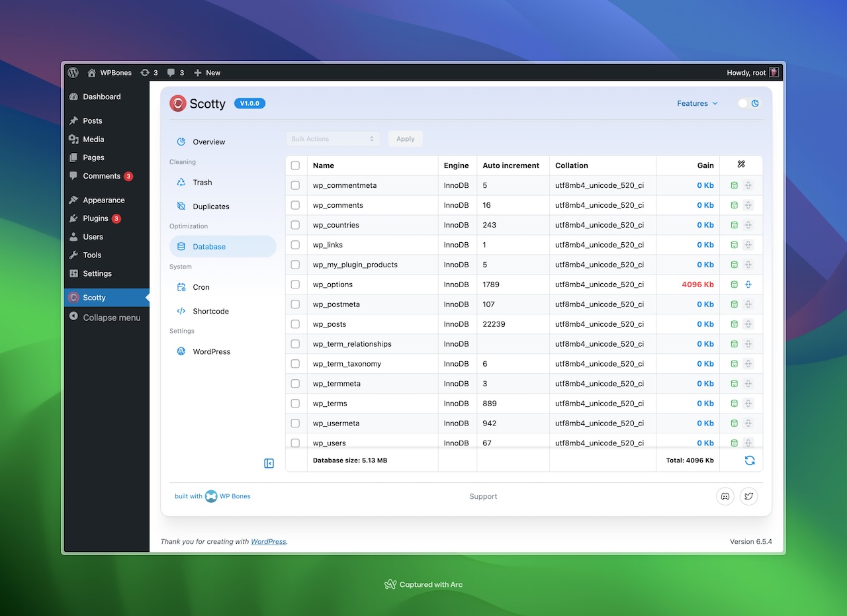Open the Overview section in Scotty

(223, 142)
